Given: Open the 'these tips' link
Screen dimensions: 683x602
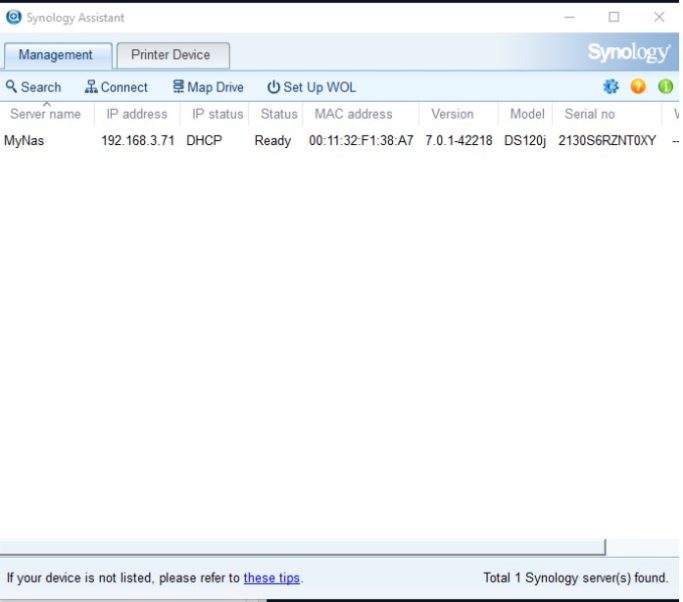Looking at the screenshot, I should 272,578.
